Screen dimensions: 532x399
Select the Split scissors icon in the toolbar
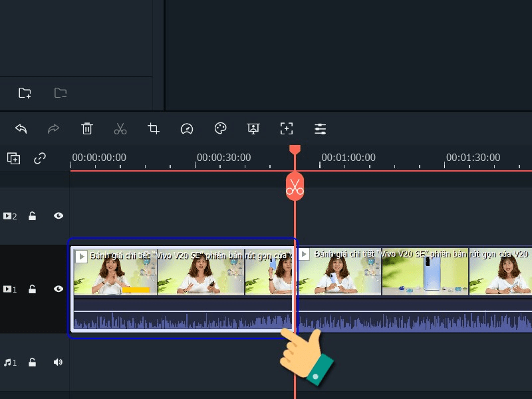coord(120,128)
